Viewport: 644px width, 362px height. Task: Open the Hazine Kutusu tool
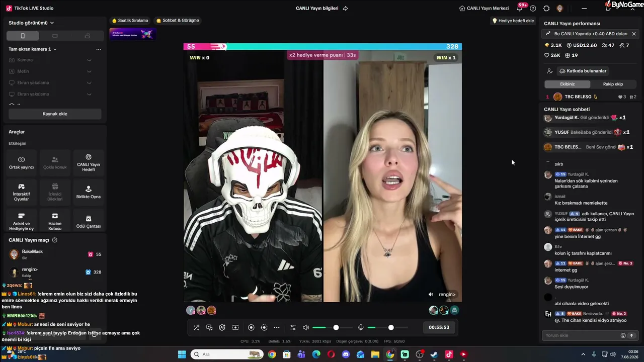click(x=55, y=222)
